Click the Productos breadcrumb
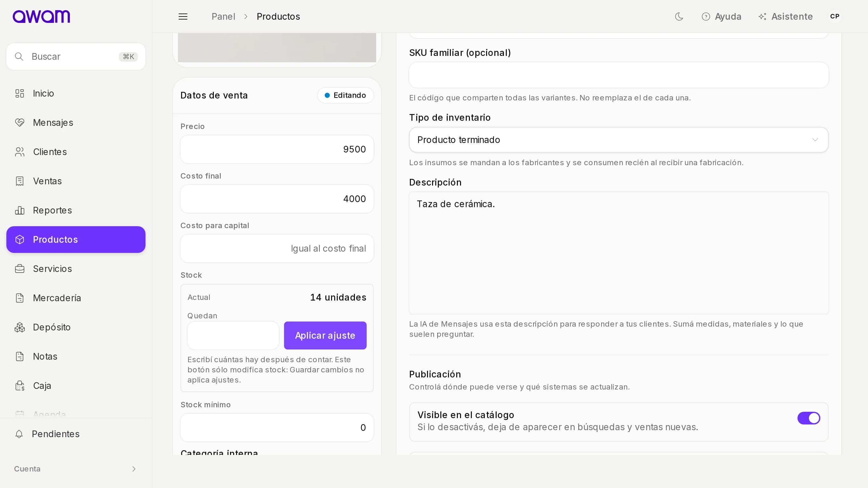The width and height of the screenshot is (868, 488). point(278,17)
